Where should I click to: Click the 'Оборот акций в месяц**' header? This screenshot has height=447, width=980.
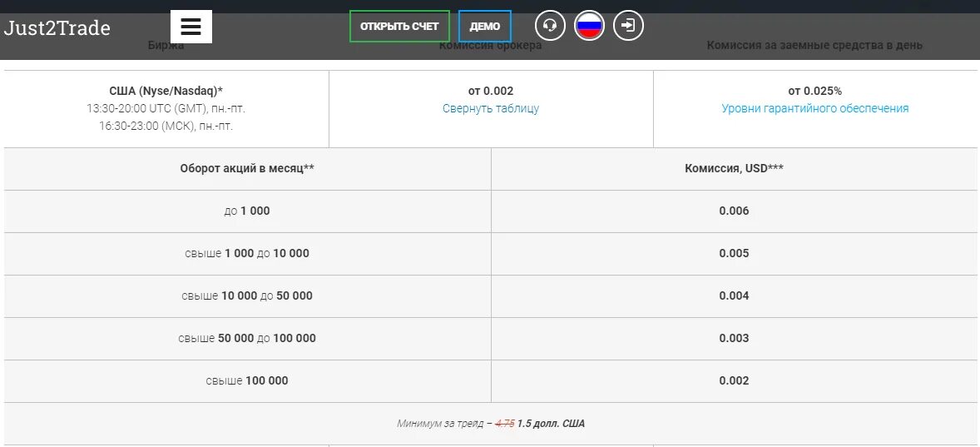(x=248, y=168)
